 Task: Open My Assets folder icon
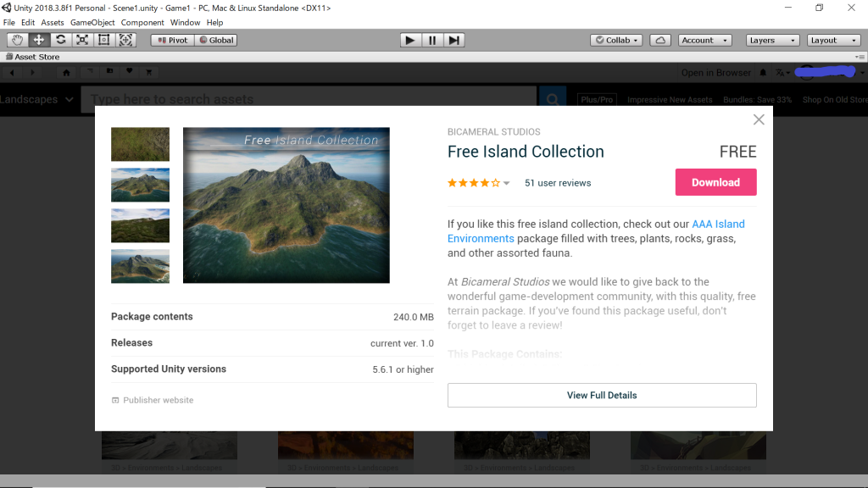(109, 71)
